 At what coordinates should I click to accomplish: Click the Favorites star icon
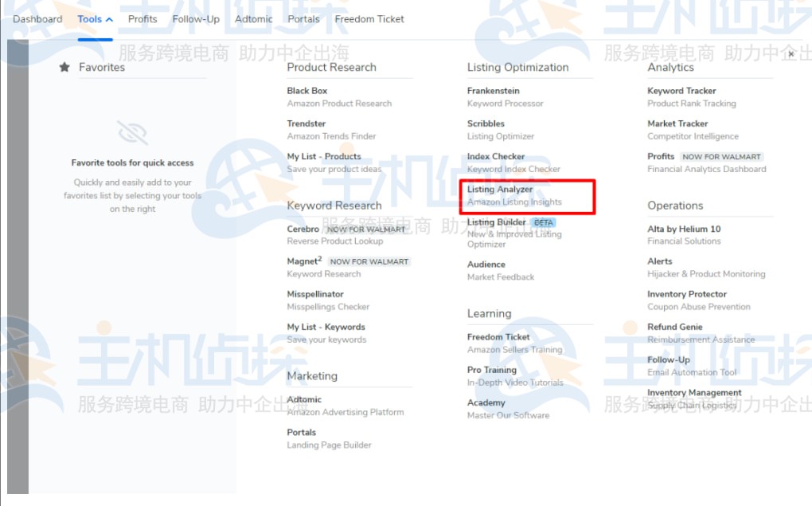click(64, 68)
